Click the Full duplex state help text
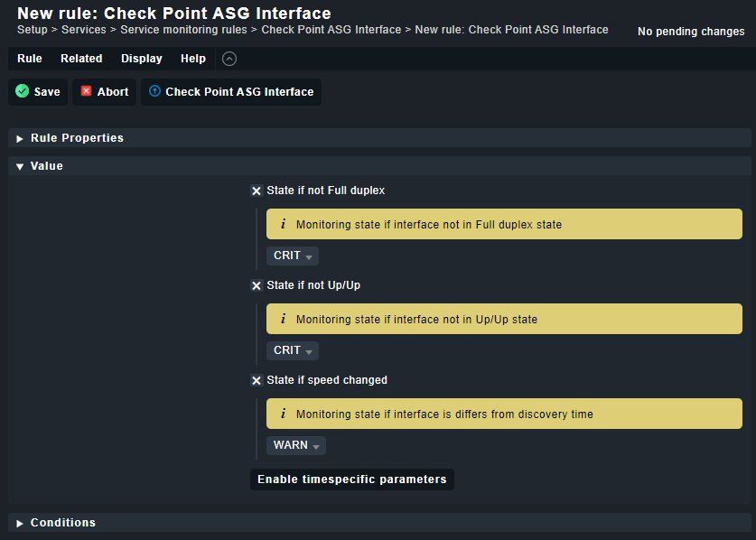Image resolution: width=756 pixels, height=540 pixels. [429, 224]
